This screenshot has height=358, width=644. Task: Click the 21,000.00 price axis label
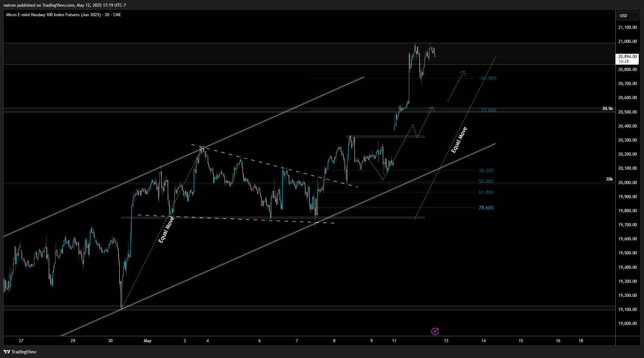click(628, 41)
